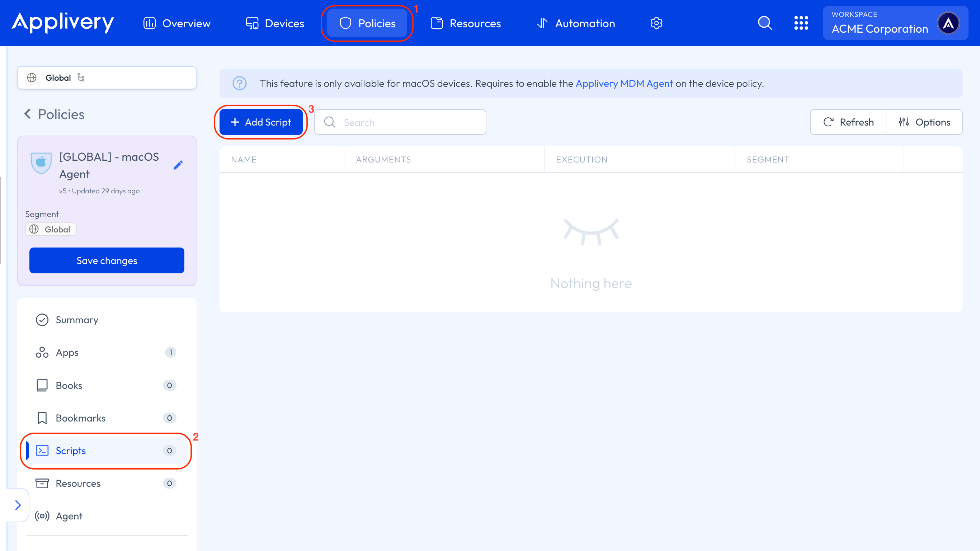Image resolution: width=980 pixels, height=551 pixels.
Task: Expand the collapsed sidebar with chevron arrow
Action: click(x=18, y=505)
